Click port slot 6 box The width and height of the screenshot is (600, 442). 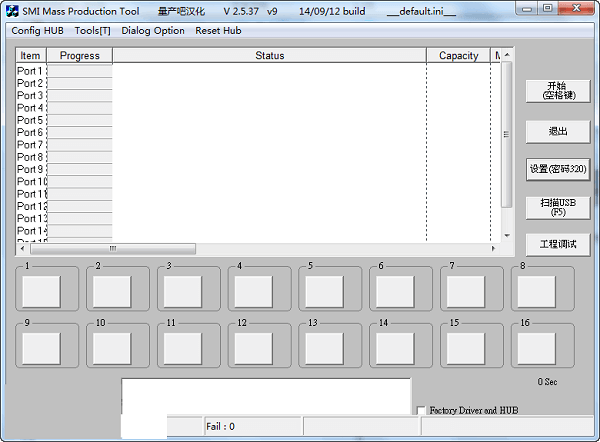click(x=396, y=291)
